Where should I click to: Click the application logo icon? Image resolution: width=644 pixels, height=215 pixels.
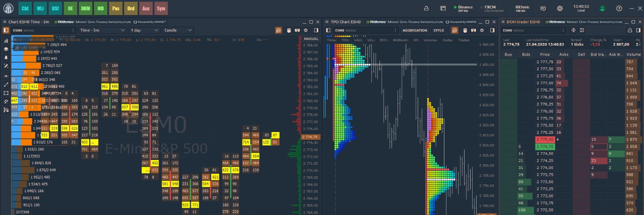click(x=8, y=8)
